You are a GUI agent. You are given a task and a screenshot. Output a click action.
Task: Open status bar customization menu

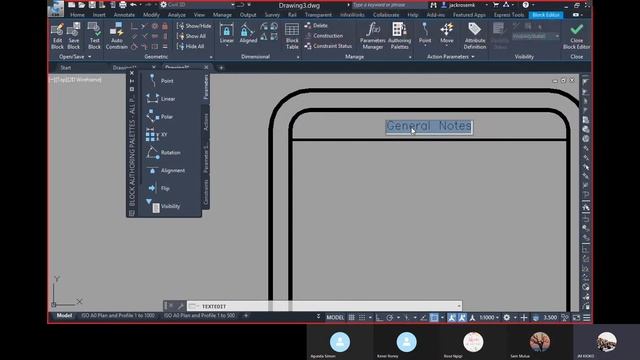point(587,318)
